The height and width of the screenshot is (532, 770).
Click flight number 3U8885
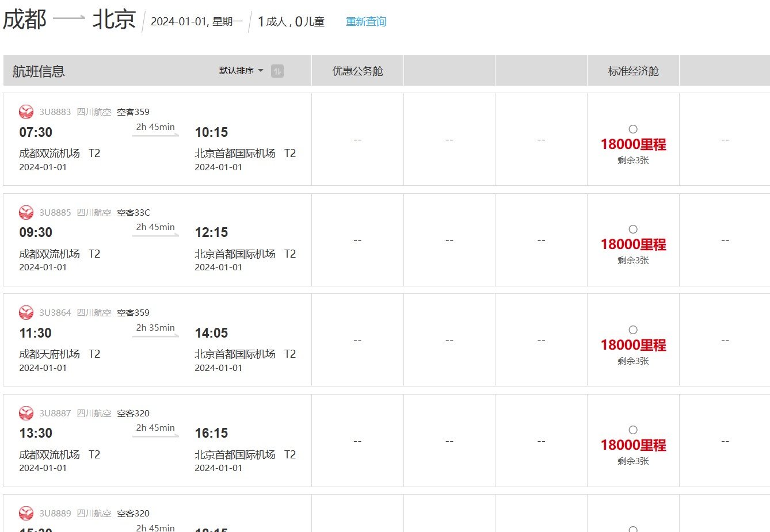click(x=55, y=213)
